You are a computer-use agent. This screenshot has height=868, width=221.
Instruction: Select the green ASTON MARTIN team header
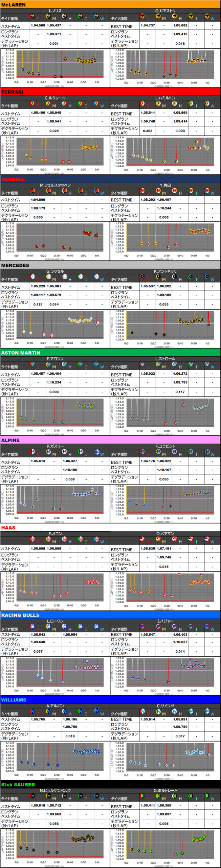[110, 353]
